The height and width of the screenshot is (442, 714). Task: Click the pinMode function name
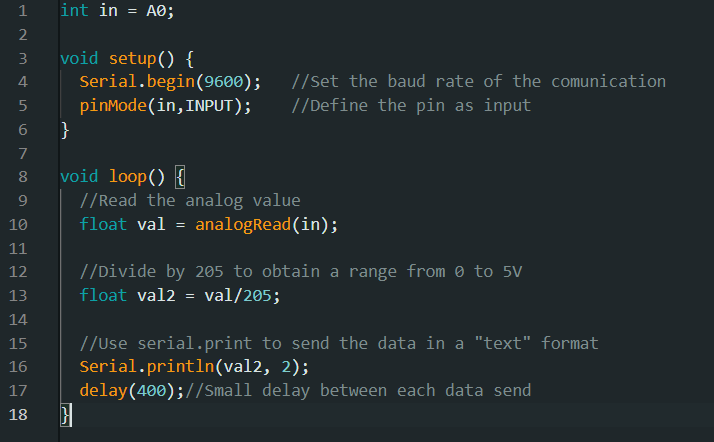point(113,106)
